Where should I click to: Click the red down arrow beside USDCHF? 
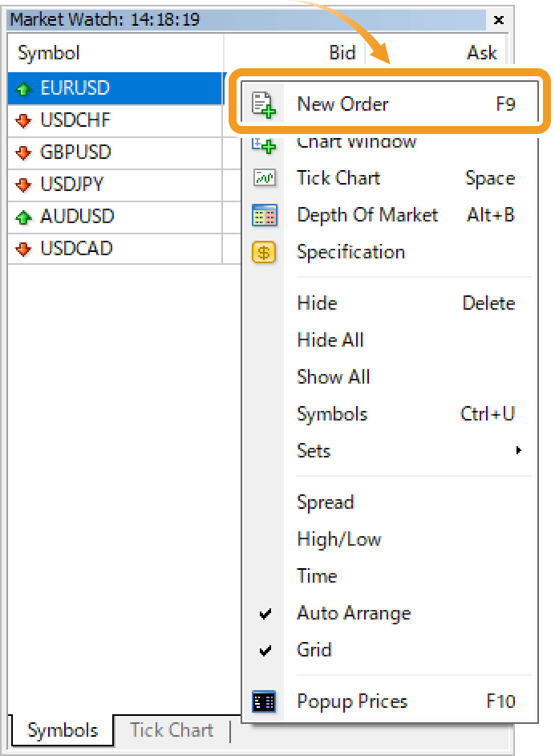tap(23, 120)
